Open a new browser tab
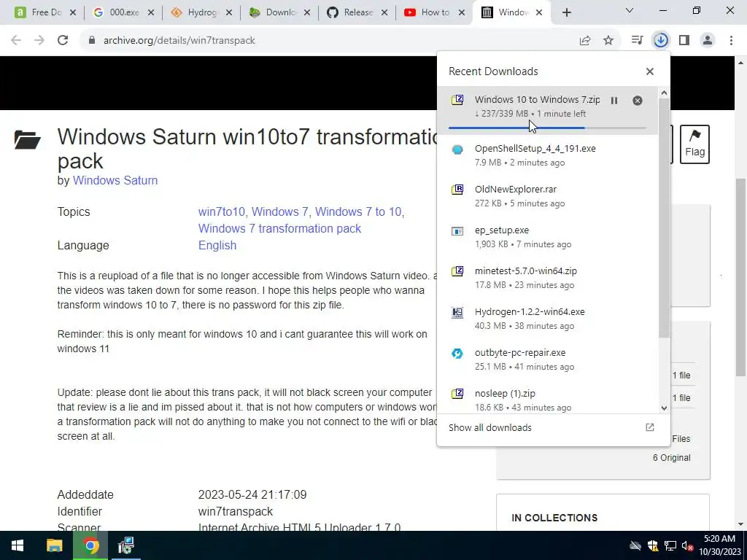 (x=566, y=13)
